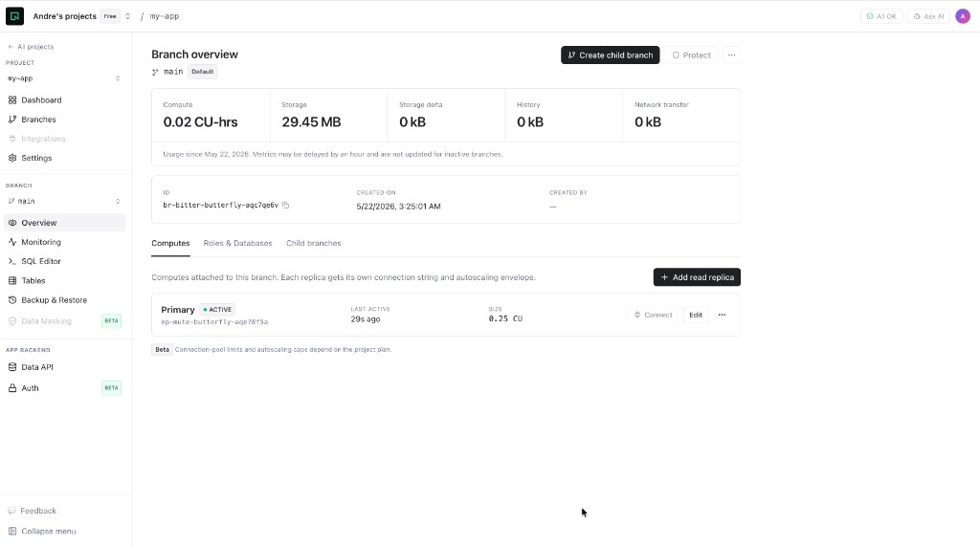The width and height of the screenshot is (980, 547).
Task: Click the Overview eye icon
Action: 12,223
